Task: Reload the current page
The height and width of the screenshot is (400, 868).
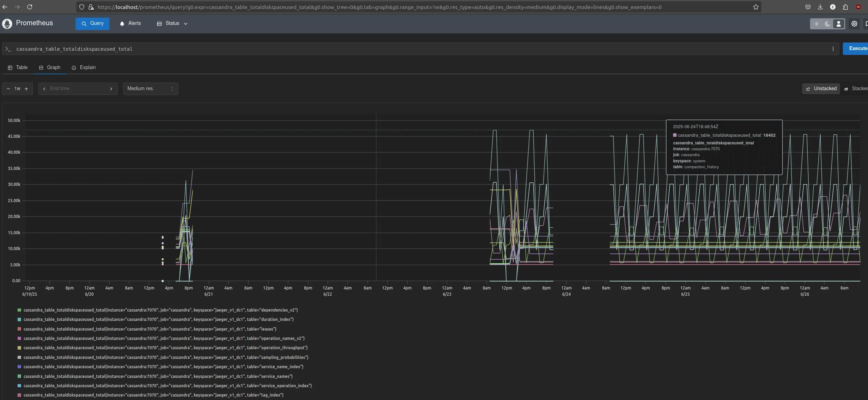Action: pyautogui.click(x=30, y=7)
